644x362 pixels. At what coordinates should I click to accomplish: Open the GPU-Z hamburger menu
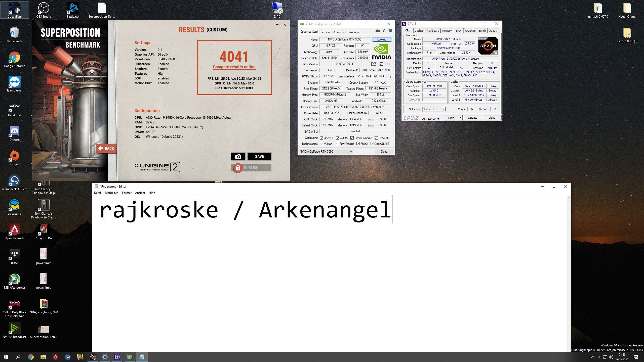click(390, 31)
